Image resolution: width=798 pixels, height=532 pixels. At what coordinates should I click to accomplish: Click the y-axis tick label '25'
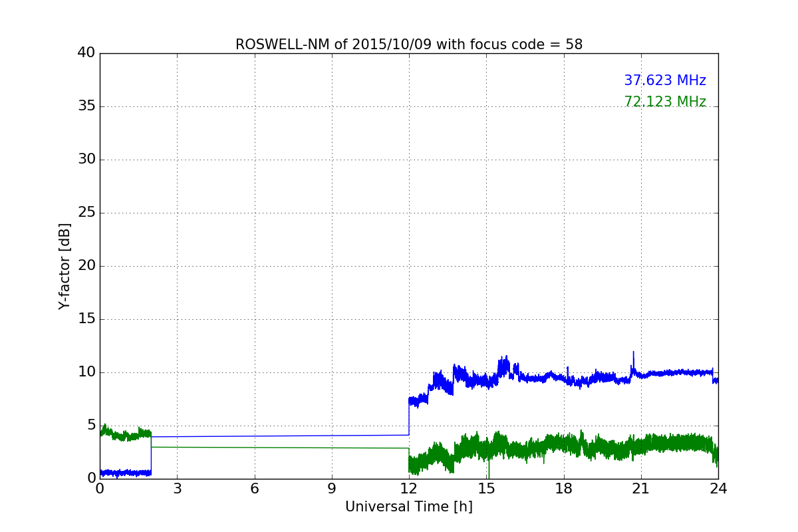coord(86,213)
